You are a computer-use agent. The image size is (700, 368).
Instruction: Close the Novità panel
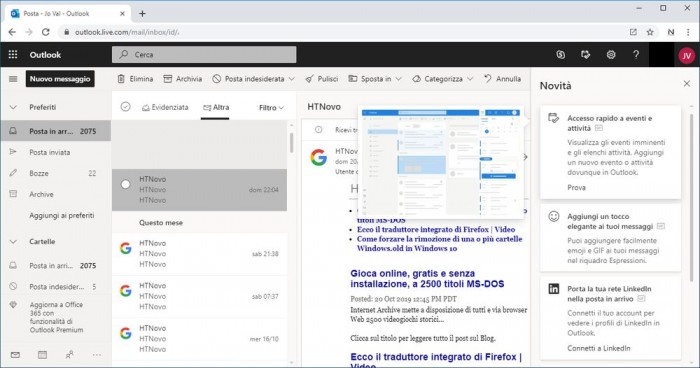pyautogui.click(x=687, y=84)
